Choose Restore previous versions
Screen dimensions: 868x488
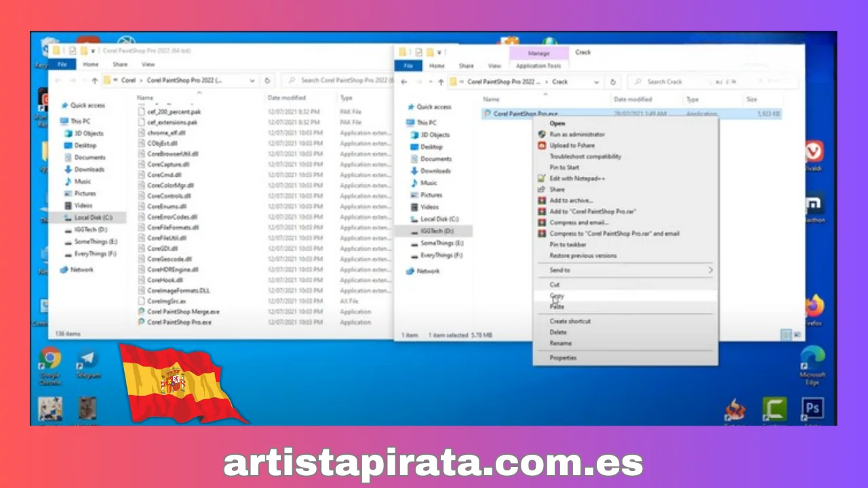[583, 256]
